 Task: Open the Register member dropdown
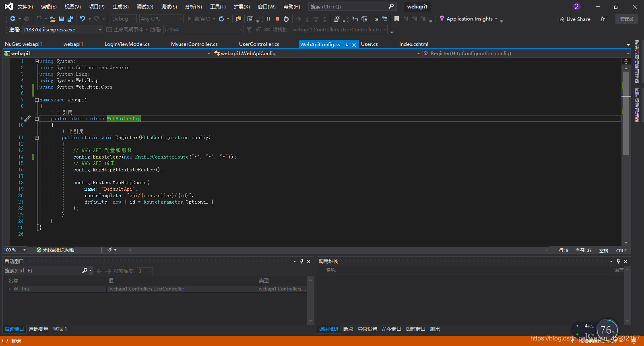click(526, 53)
